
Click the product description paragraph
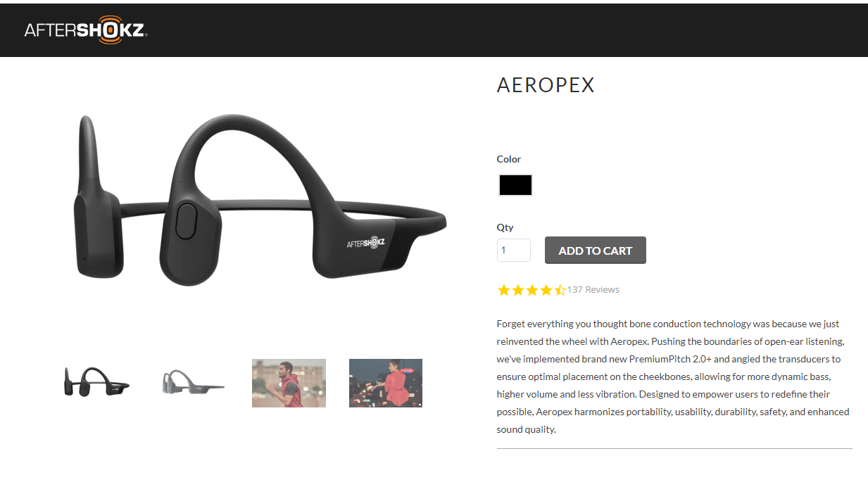click(673, 376)
